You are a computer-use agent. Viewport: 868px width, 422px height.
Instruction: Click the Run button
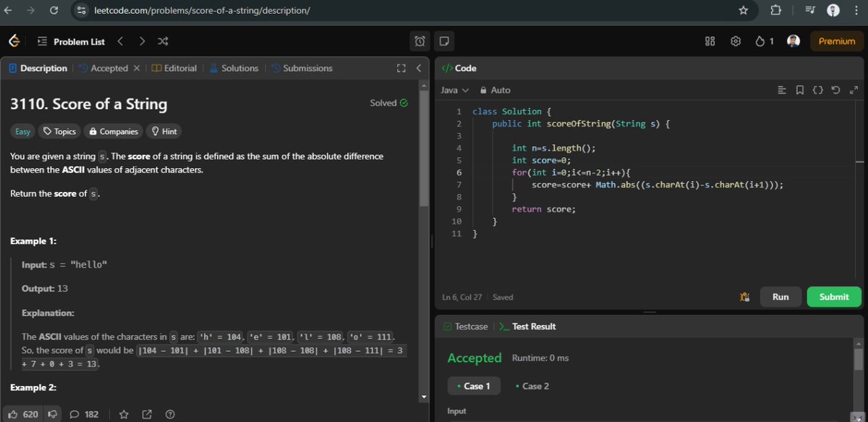780,297
